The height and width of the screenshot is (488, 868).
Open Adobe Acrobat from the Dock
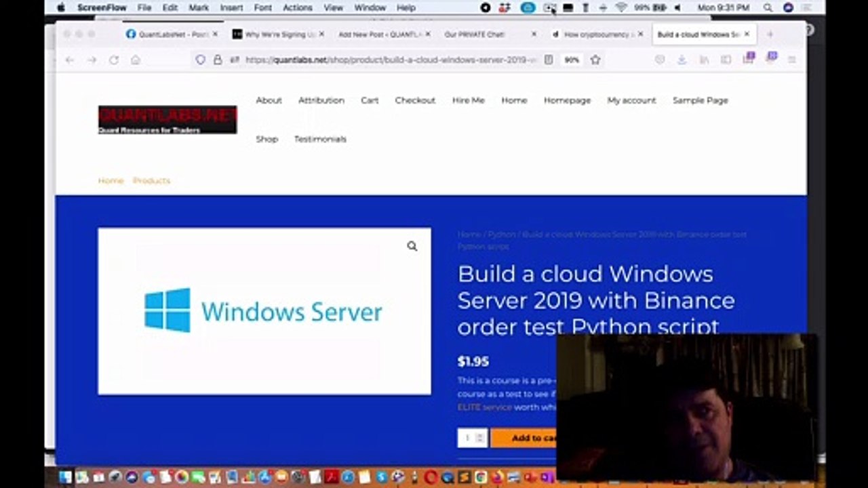point(332,478)
